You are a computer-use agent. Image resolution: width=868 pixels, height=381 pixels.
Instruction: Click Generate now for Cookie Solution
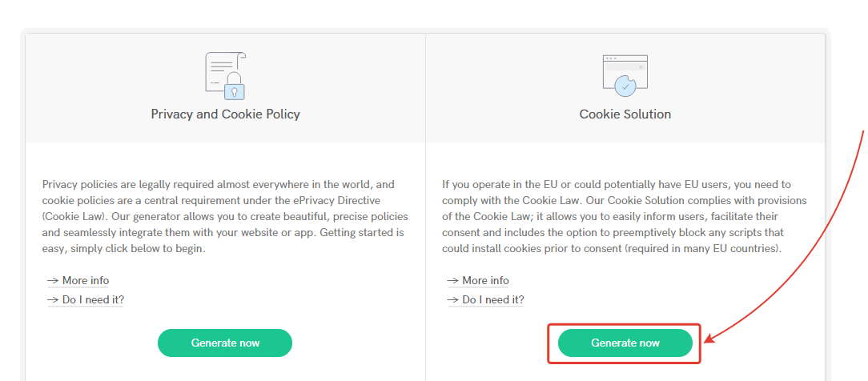pyautogui.click(x=625, y=343)
